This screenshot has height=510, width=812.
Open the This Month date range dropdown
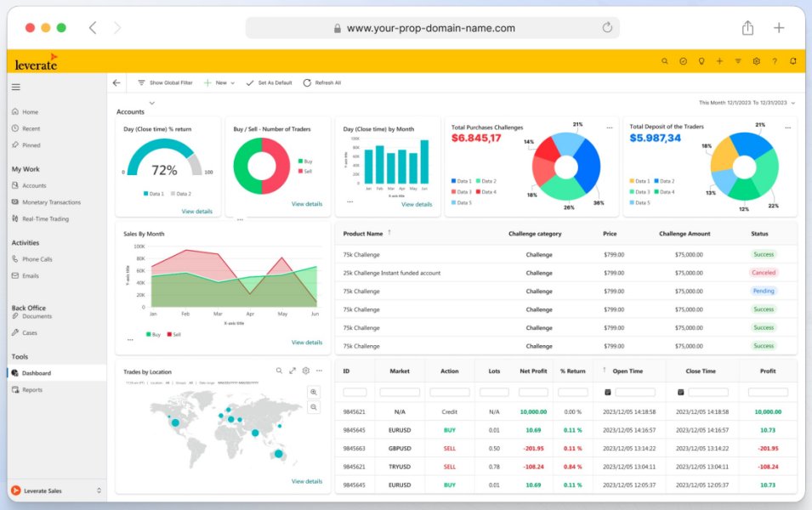pos(792,103)
